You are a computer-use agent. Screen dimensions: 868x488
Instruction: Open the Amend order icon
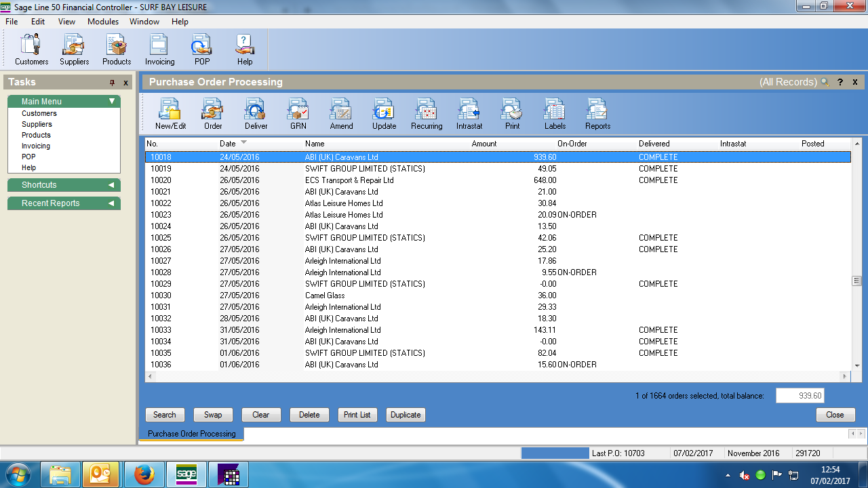[341, 114]
